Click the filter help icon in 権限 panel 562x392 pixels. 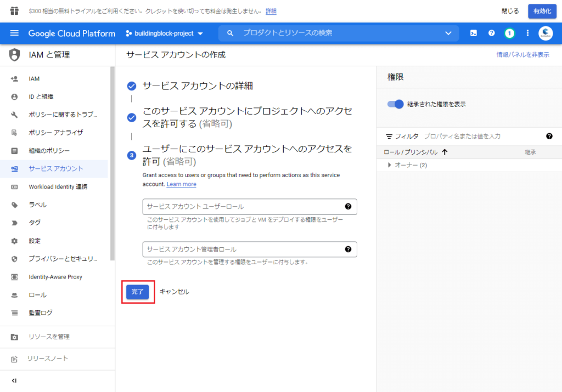click(549, 136)
